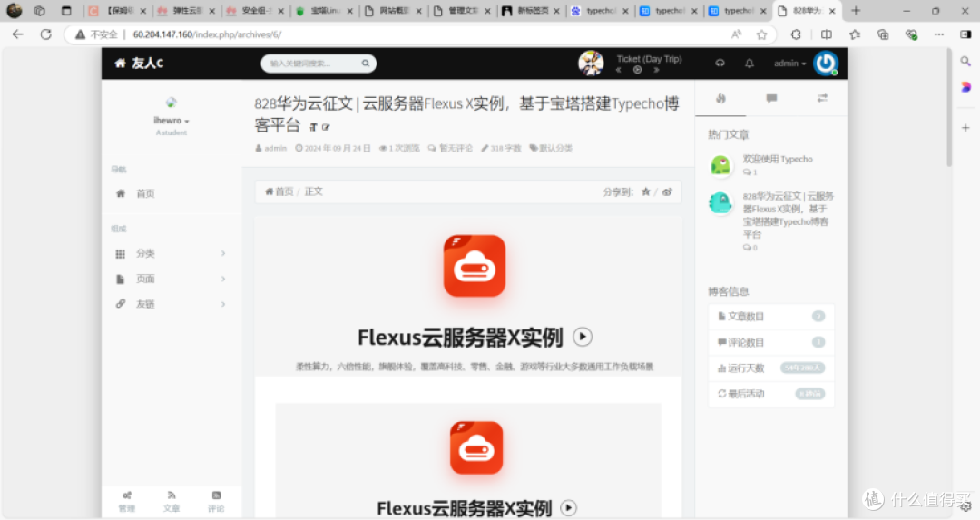The width and height of the screenshot is (980, 520).
Task: Skip to previous music track
Action: [618, 70]
